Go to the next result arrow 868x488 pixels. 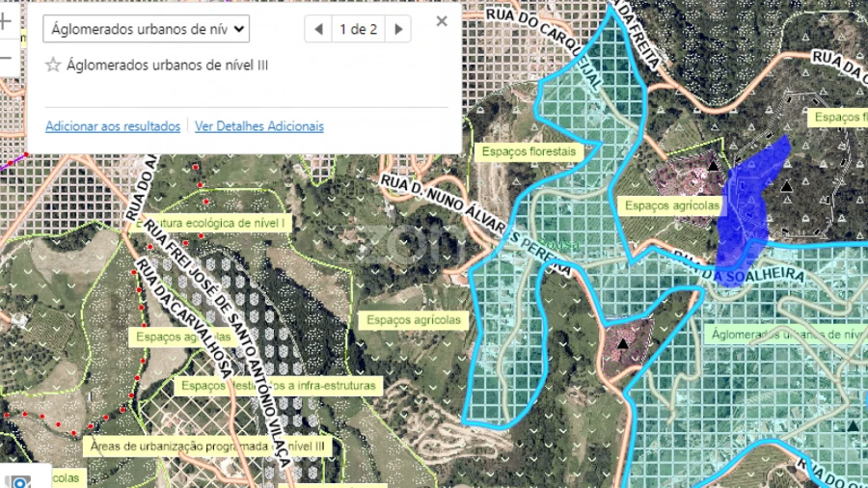398,29
